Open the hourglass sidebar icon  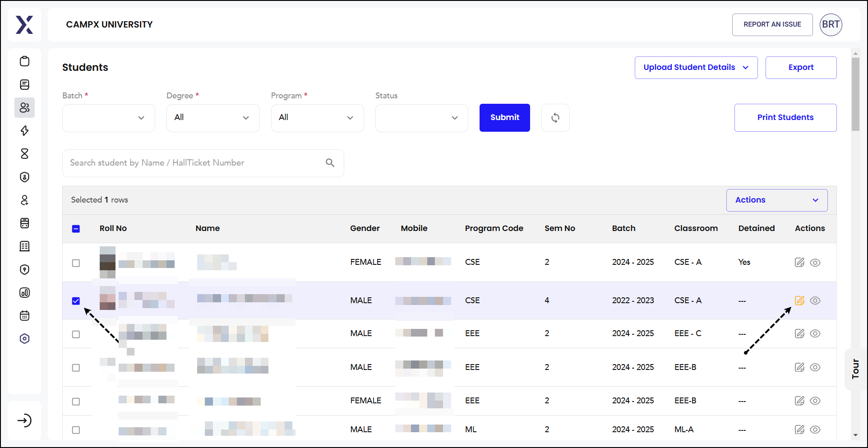click(x=25, y=154)
